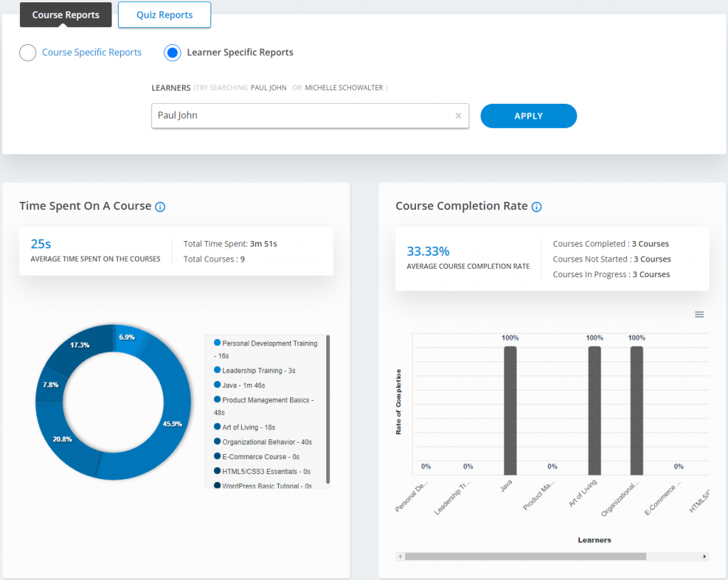The width and height of the screenshot is (728, 580).
Task: Click Art of Living - 18s legend text
Action: point(248,427)
